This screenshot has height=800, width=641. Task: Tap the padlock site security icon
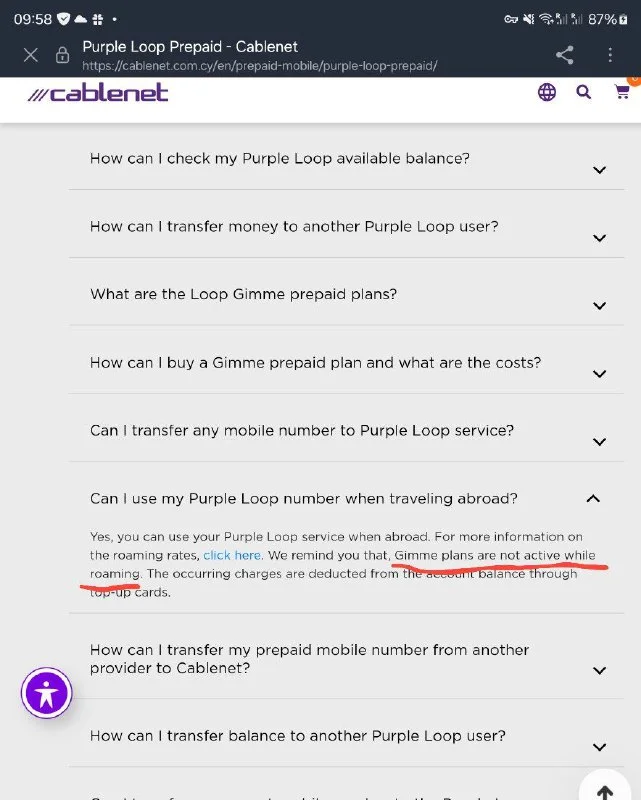pyautogui.click(x=62, y=55)
